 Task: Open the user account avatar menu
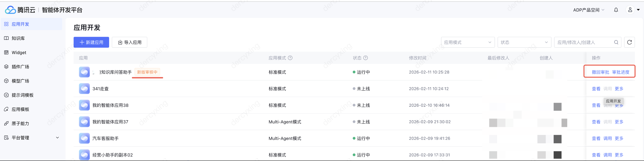tap(630, 10)
